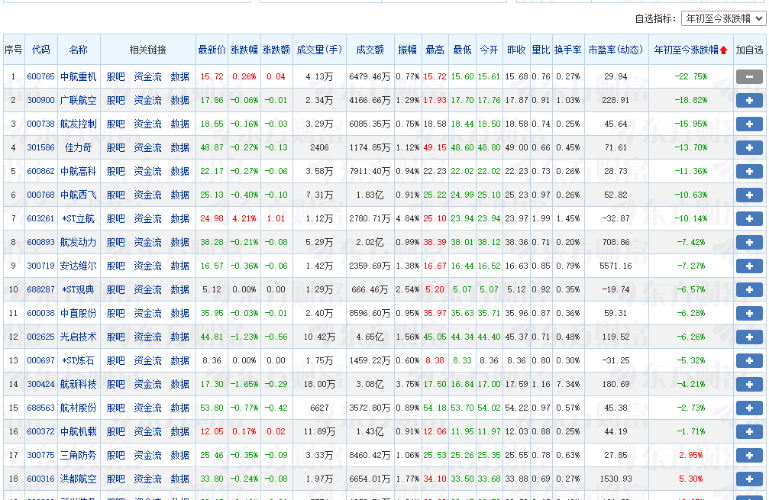Select 成交量 value 18.00万 for 航新科技

point(319,384)
